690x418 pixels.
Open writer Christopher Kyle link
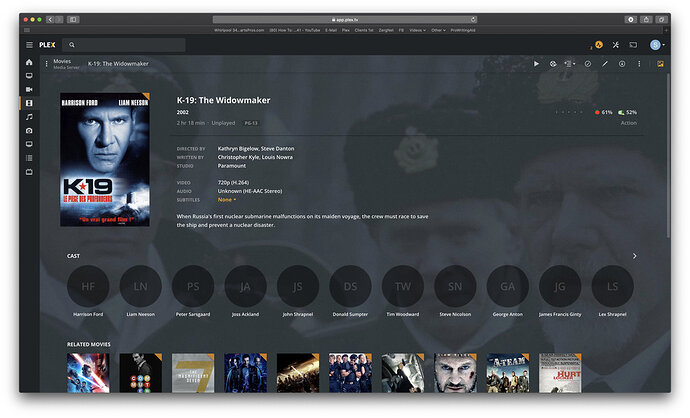(238, 157)
